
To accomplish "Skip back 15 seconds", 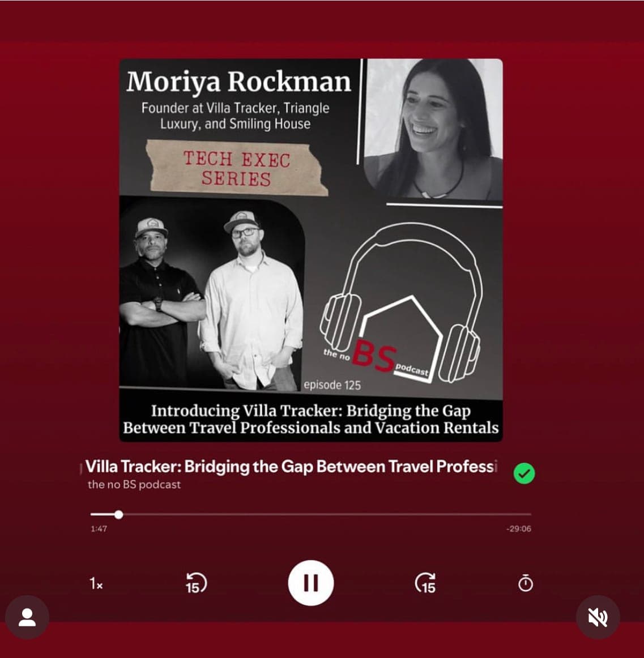I will [196, 583].
